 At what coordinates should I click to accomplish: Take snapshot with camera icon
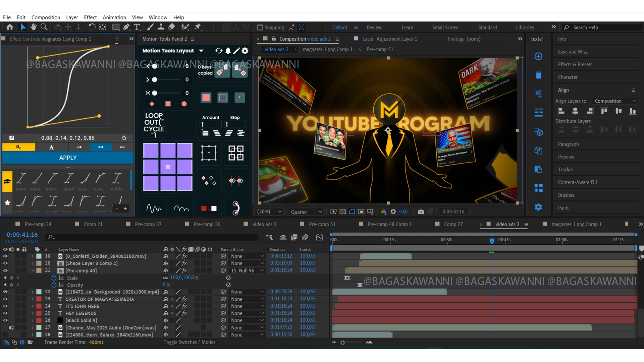421,212
